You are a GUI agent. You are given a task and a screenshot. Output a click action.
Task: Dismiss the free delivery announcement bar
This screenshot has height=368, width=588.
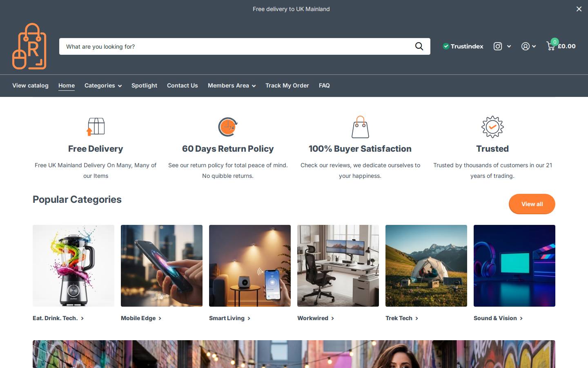click(x=579, y=9)
